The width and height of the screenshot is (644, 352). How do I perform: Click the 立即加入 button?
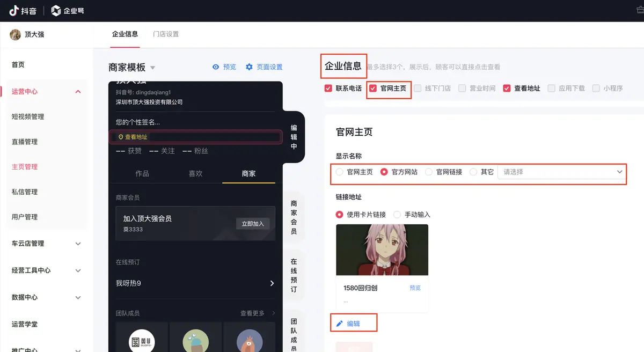pyautogui.click(x=253, y=224)
